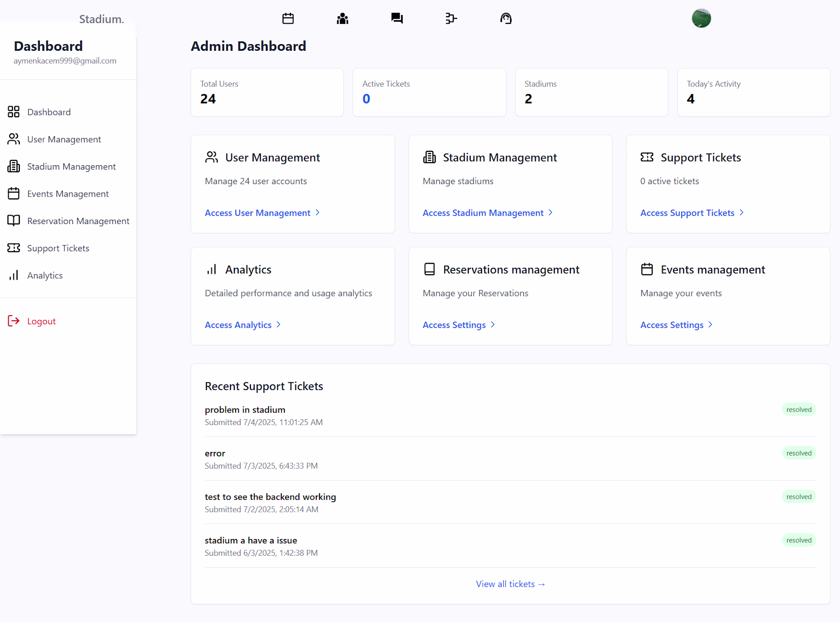Click the Analytics card bar chart icon

(212, 269)
